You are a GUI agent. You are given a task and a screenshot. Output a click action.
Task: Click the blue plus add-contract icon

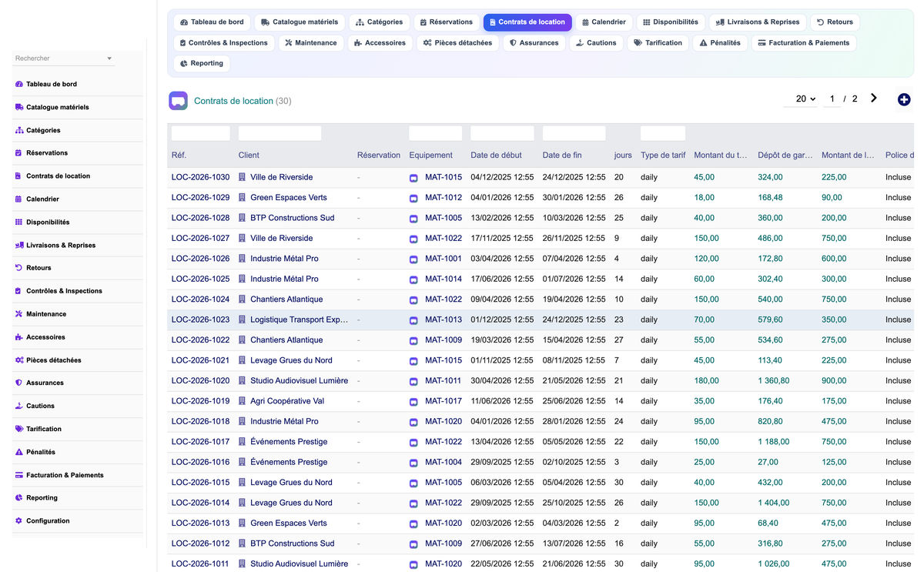pos(904,99)
